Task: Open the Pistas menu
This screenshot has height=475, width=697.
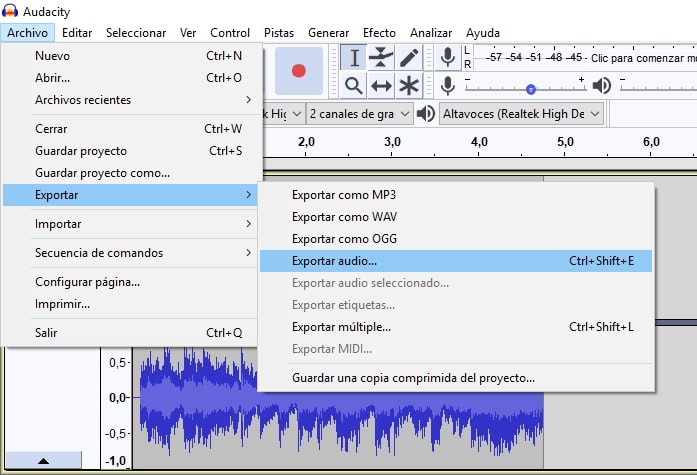Action: point(279,33)
